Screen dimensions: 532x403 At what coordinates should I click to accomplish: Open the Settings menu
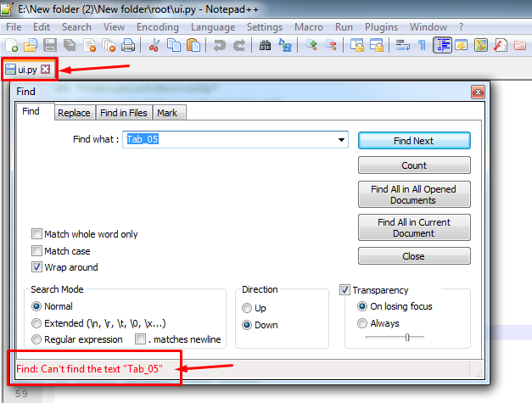(265, 27)
